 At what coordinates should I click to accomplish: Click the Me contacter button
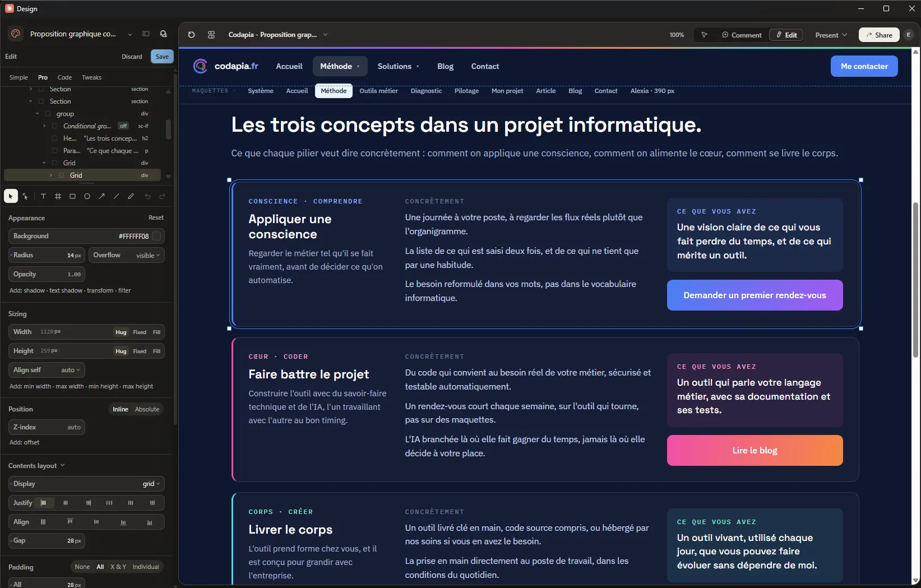pyautogui.click(x=864, y=66)
